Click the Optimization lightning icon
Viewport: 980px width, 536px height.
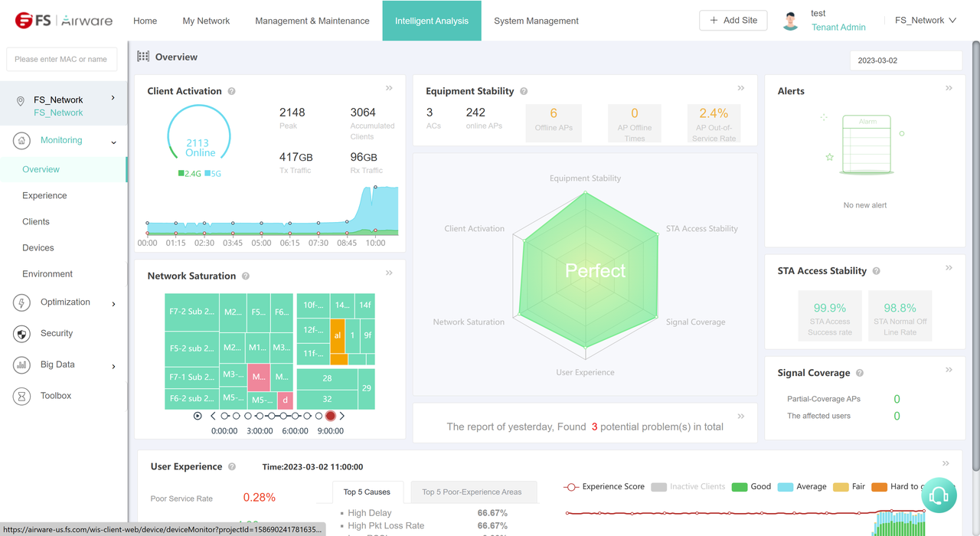[22, 302]
